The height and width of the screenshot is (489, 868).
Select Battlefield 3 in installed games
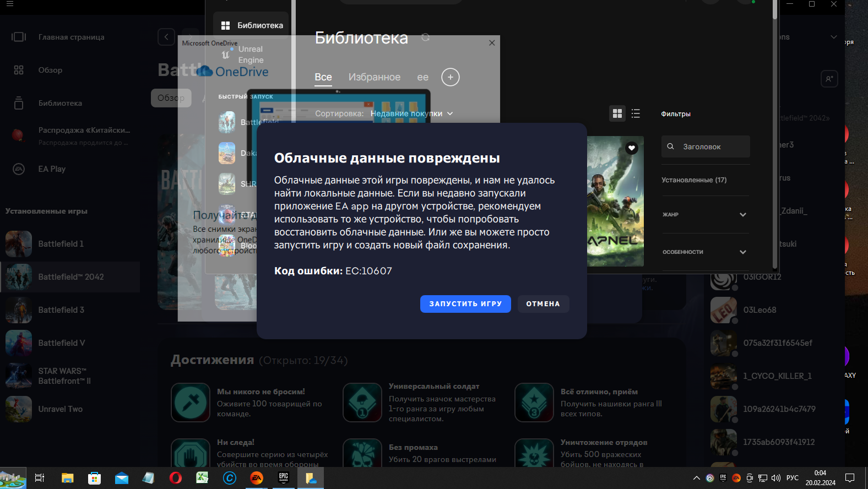click(70, 310)
